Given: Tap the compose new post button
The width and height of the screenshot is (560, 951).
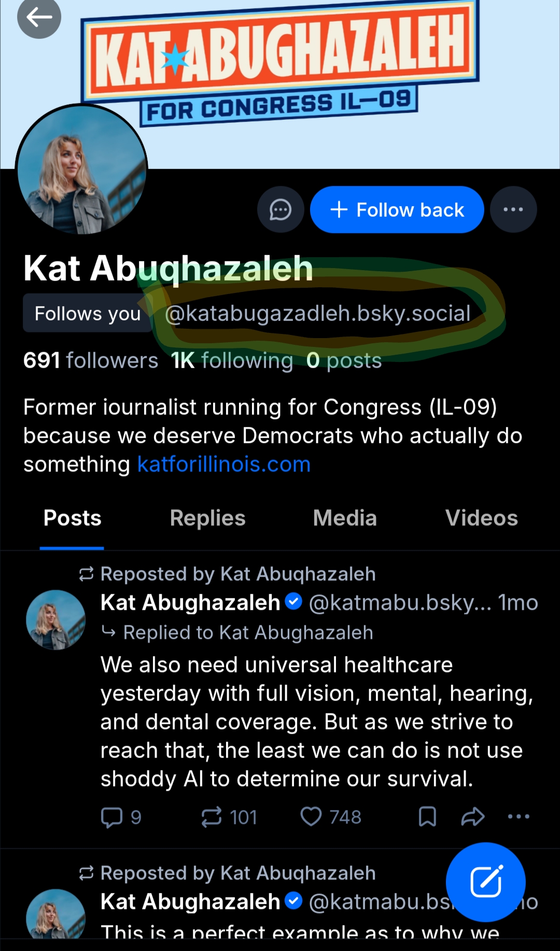Looking at the screenshot, I should tap(485, 881).
